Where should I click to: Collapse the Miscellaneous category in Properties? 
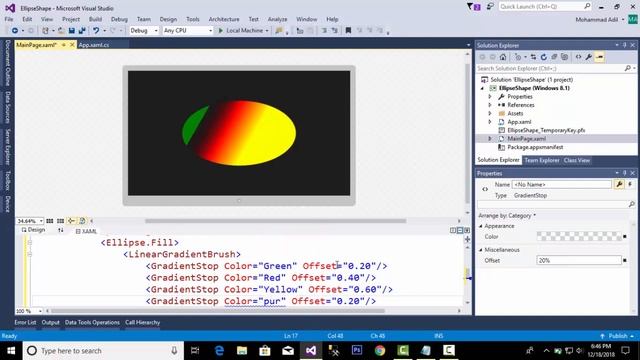(481, 250)
